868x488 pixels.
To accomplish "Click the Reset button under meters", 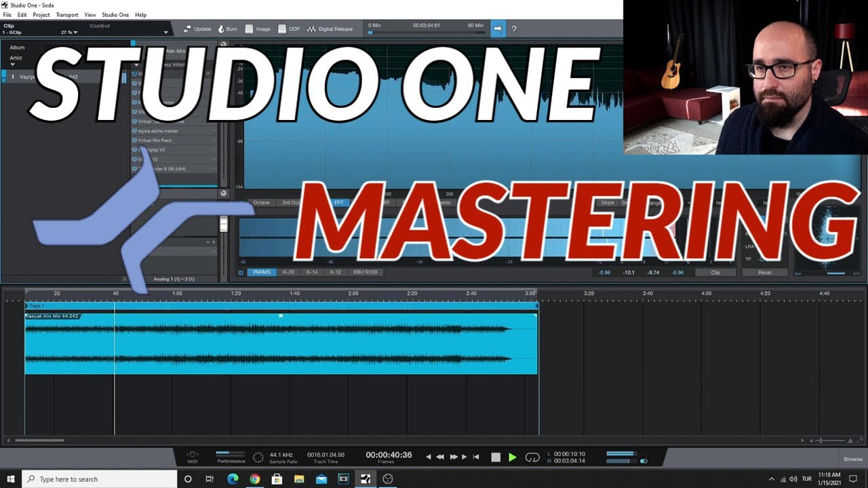I will coord(765,272).
